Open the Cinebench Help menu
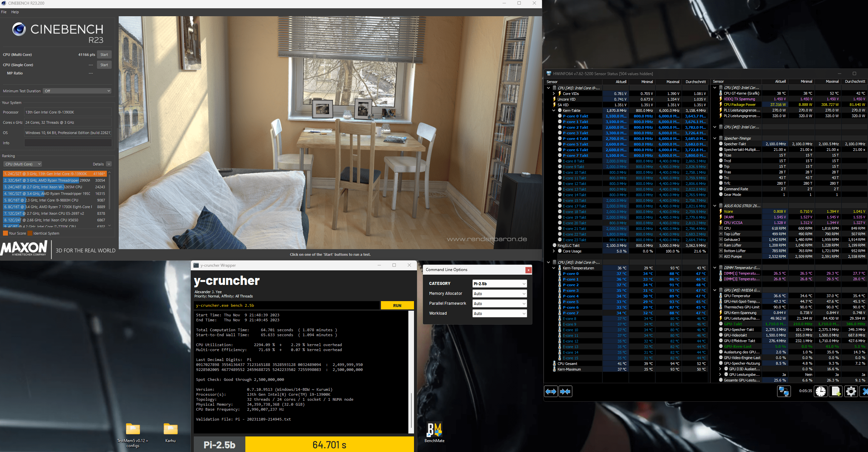Image resolution: width=868 pixels, height=452 pixels. [x=15, y=12]
